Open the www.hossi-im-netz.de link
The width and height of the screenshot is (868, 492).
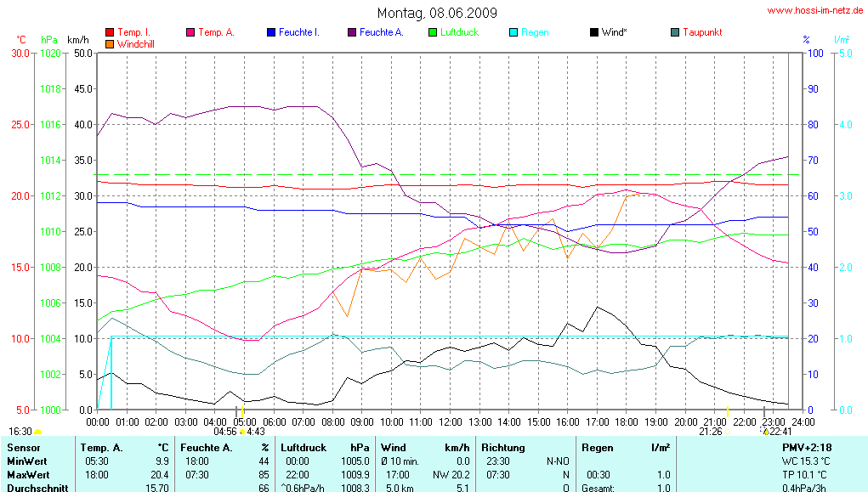click(x=816, y=11)
